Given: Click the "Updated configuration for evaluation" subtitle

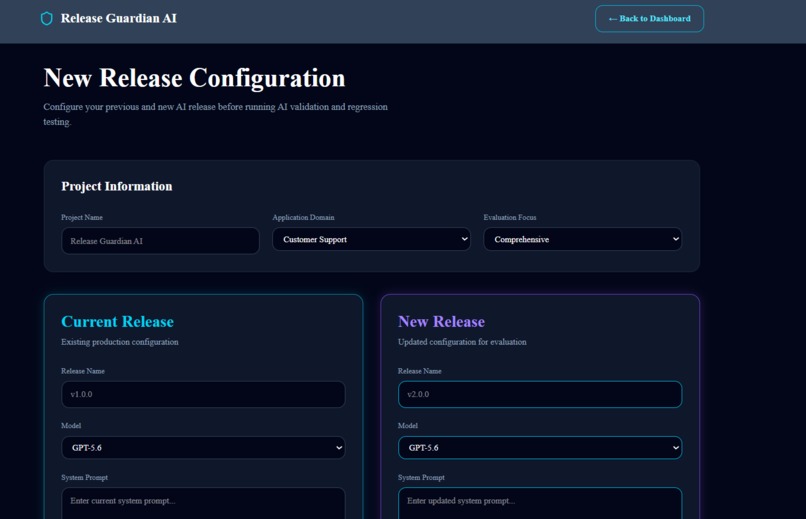Looking at the screenshot, I should tap(462, 342).
